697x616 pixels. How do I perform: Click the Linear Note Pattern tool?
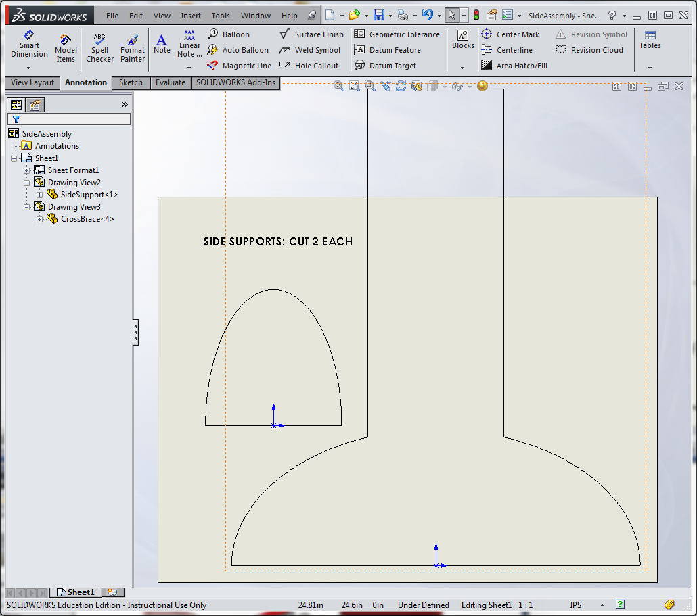tap(189, 44)
